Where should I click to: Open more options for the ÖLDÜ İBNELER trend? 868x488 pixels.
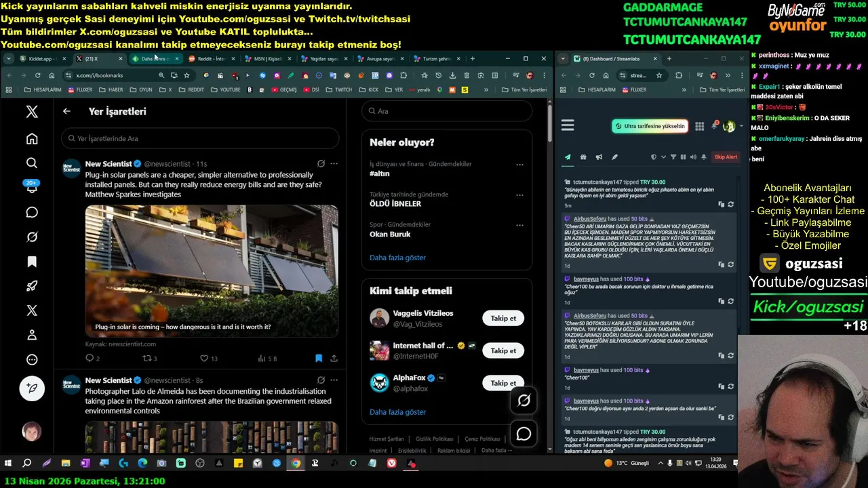pos(519,195)
